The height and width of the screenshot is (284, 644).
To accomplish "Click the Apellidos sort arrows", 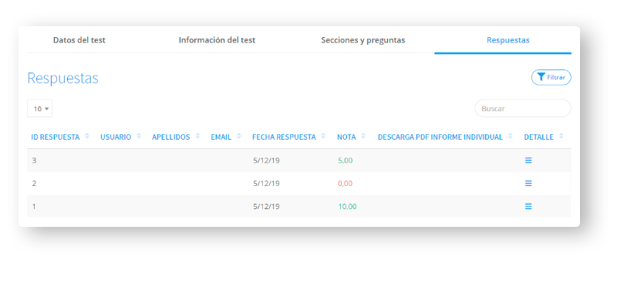I will 197,136.
